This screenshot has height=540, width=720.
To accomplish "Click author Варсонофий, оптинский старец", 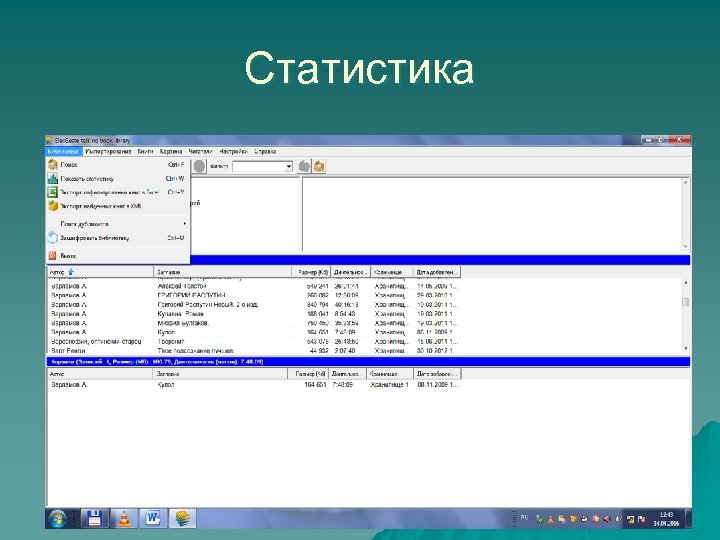I will coord(96,342).
